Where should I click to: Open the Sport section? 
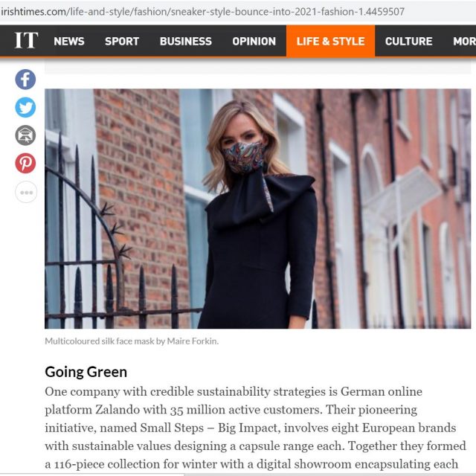(x=122, y=42)
